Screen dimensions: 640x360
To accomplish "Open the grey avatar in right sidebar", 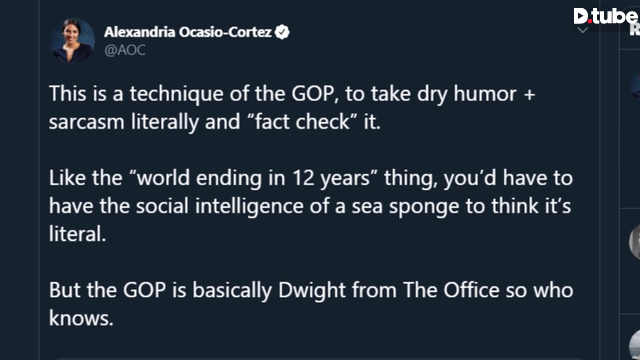I will point(635,242).
